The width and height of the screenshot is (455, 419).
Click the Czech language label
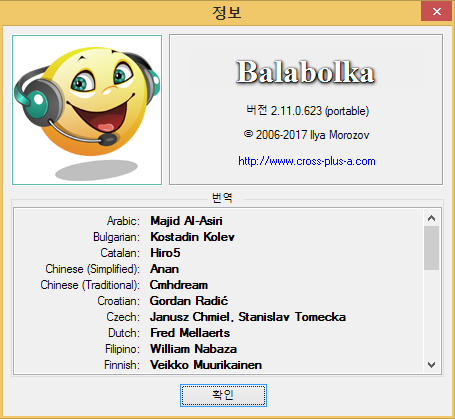pyautogui.click(x=123, y=317)
